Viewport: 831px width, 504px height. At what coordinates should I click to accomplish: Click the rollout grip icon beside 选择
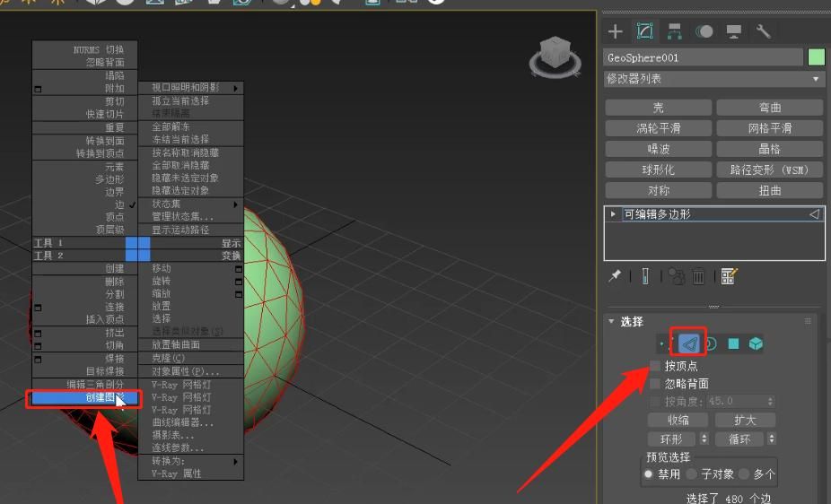(808, 321)
